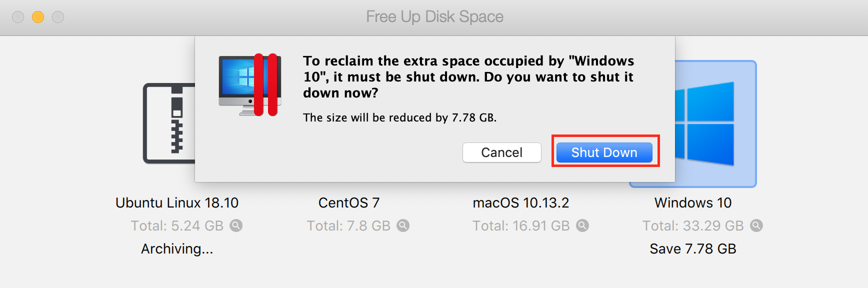Click the size reduced by 7.78 GB message

click(399, 117)
